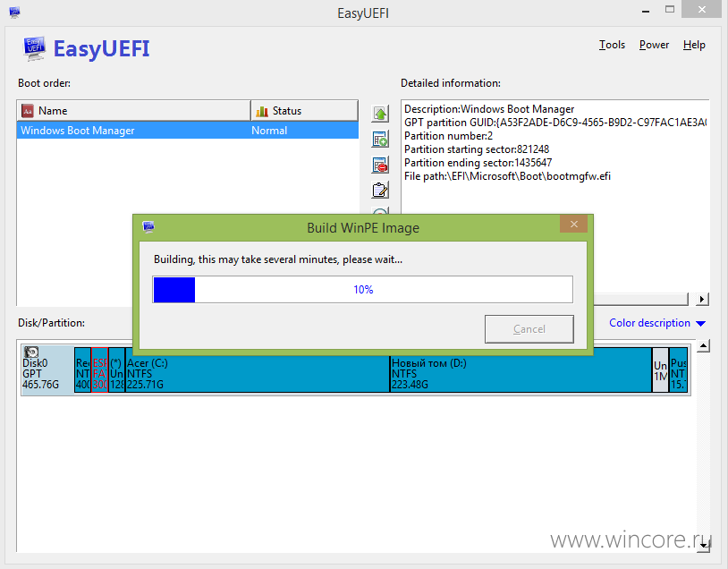Click the Build WinPE Image dialog title
This screenshot has height=569, width=728.
[x=363, y=228]
